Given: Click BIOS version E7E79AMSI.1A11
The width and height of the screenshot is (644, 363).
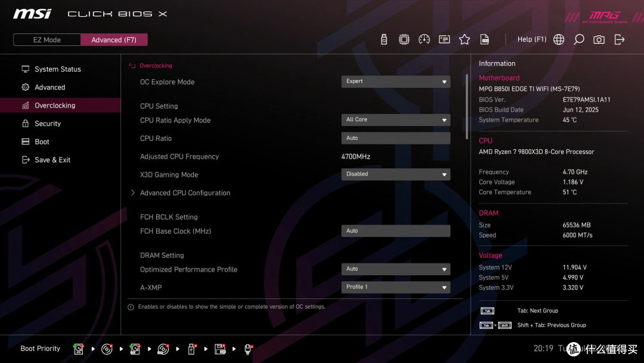Looking at the screenshot, I should click(x=586, y=100).
